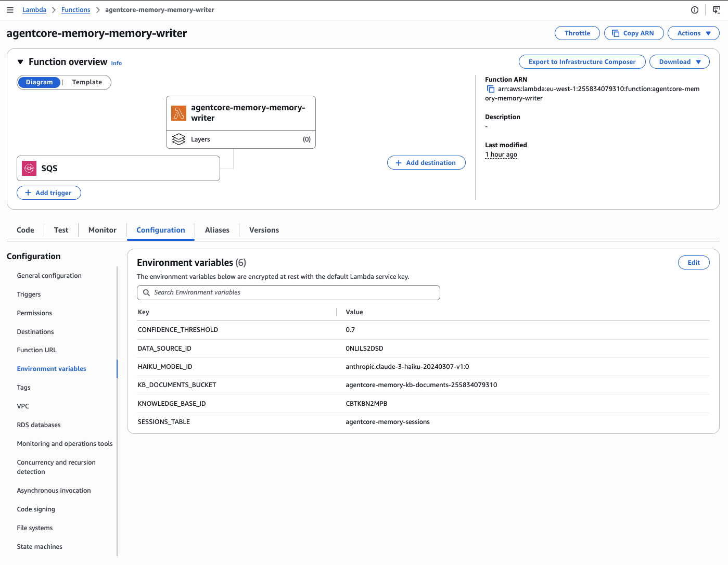Click the ONLILS2DSD value
Image resolution: width=728 pixels, height=565 pixels.
point(364,349)
